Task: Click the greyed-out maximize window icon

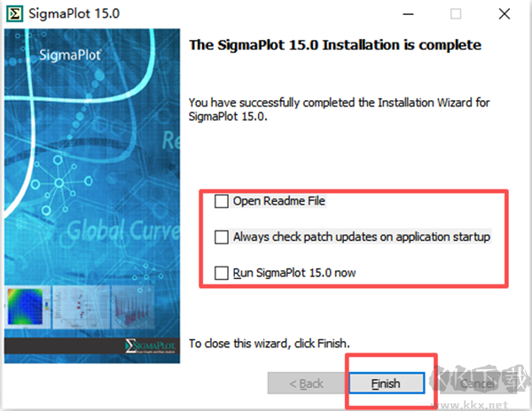Action: (456, 14)
